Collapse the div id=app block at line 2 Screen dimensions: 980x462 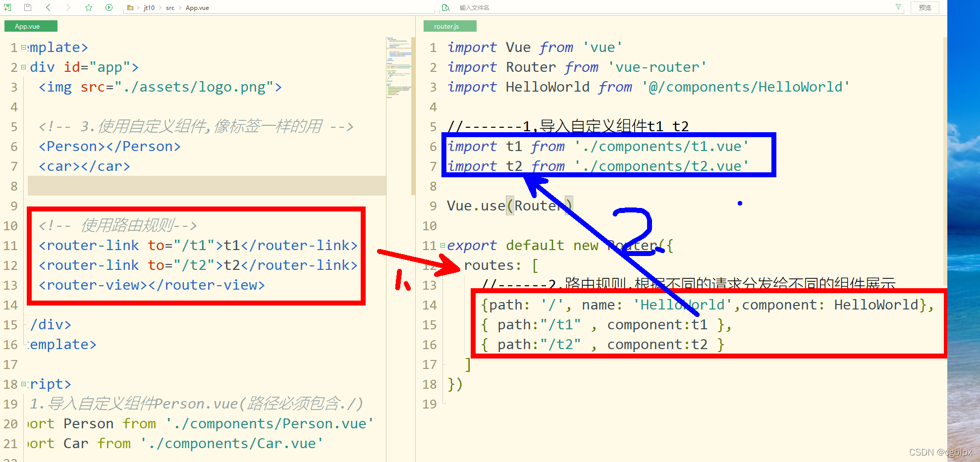point(23,67)
